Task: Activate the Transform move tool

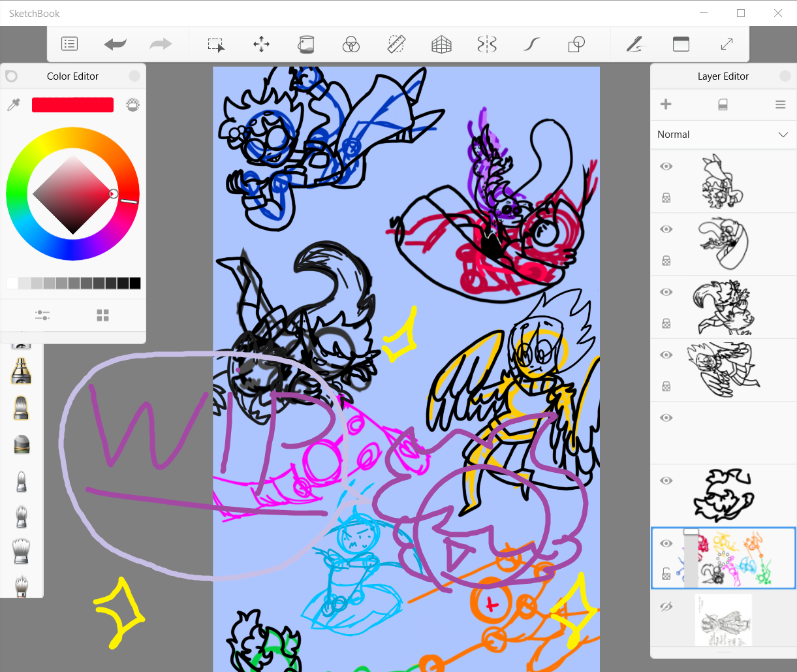Action: 261,44
